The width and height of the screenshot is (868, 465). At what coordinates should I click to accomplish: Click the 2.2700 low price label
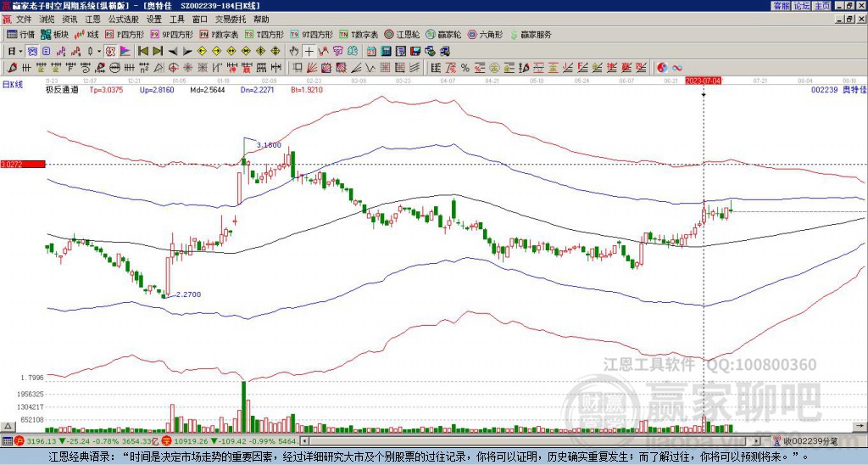[x=189, y=294]
